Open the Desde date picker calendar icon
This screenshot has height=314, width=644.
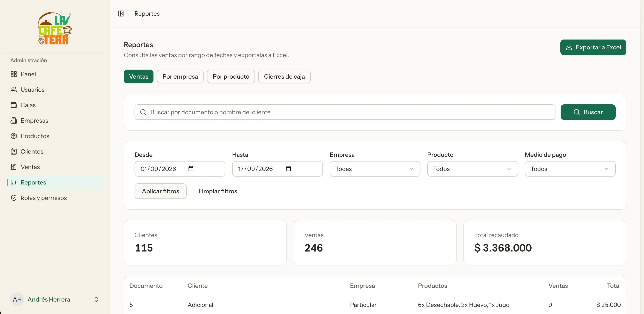click(x=191, y=169)
